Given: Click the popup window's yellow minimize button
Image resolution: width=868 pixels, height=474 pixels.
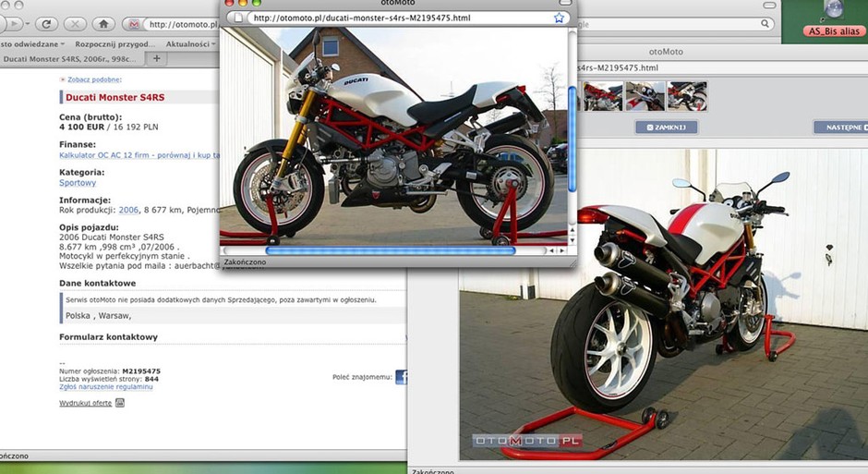Looking at the screenshot, I should coord(243,3).
